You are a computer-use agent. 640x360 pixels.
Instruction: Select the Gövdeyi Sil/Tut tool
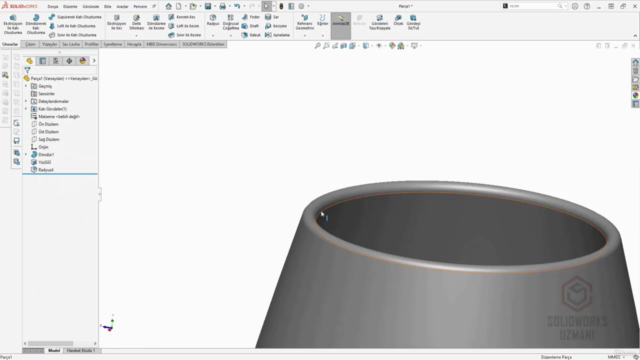413,22
